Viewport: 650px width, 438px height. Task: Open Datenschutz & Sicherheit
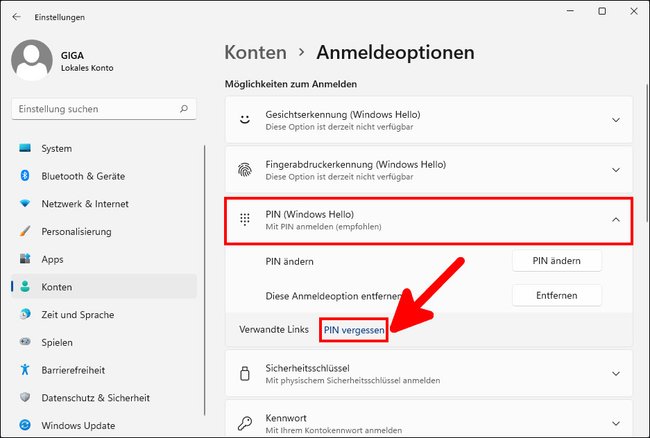[104, 398]
